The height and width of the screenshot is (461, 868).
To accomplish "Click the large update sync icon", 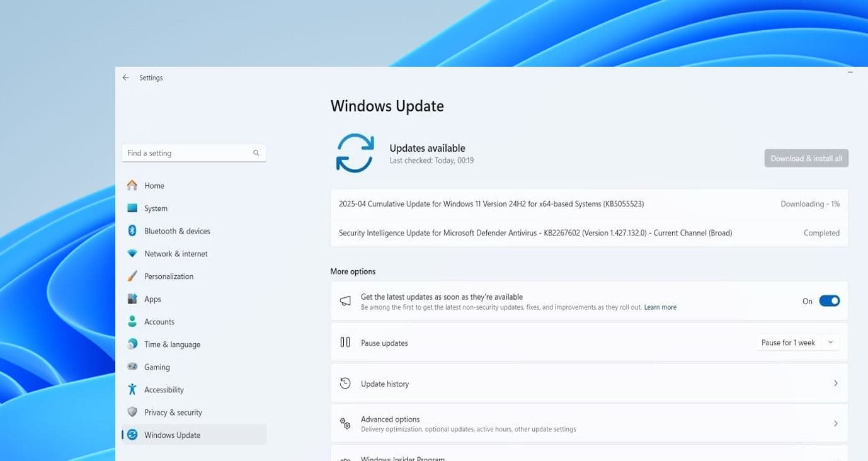I will (355, 153).
